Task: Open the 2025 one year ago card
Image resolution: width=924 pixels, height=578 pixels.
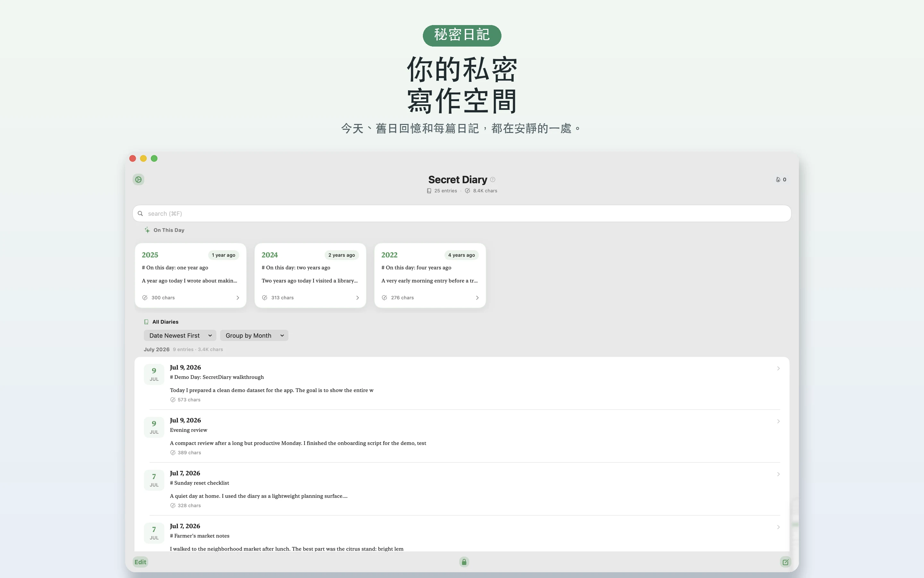Action: (x=191, y=275)
